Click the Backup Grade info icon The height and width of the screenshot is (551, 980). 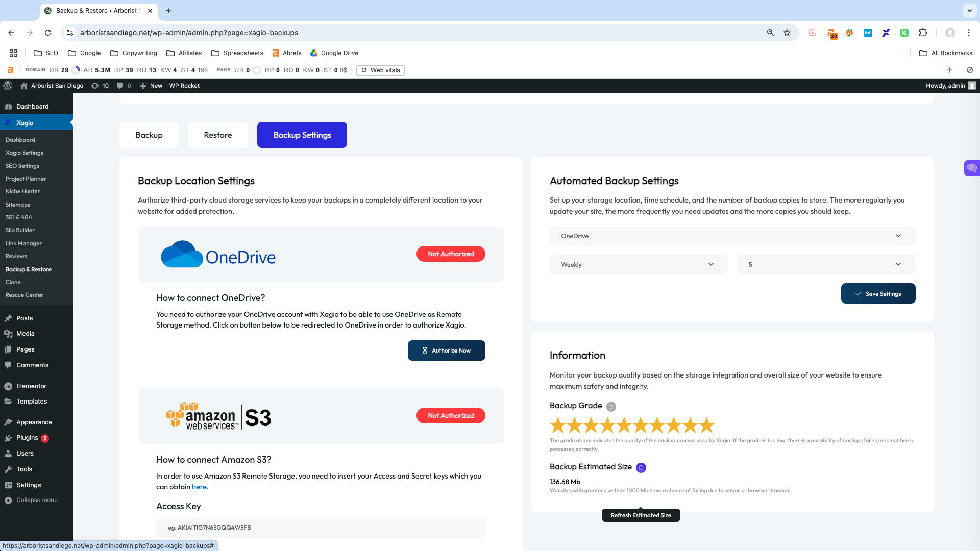click(x=611, y=407)
